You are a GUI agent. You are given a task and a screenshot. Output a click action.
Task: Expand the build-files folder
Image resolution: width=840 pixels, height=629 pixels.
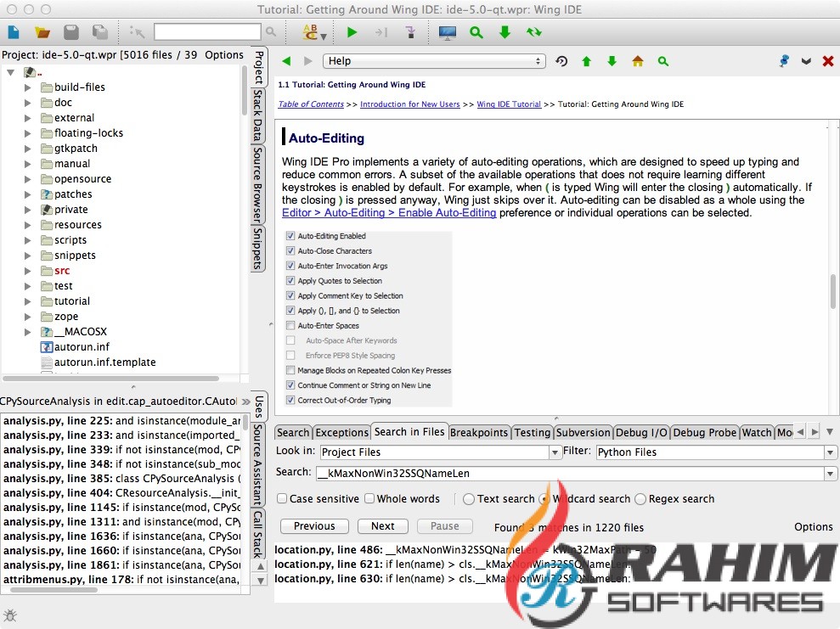coord(27,87)
